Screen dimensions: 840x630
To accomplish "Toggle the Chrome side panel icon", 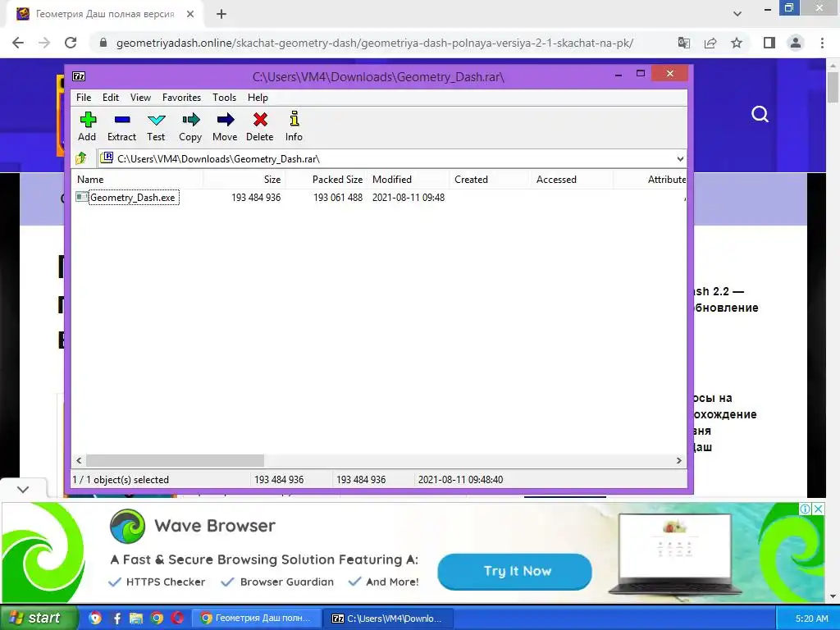I will [769, 43].
